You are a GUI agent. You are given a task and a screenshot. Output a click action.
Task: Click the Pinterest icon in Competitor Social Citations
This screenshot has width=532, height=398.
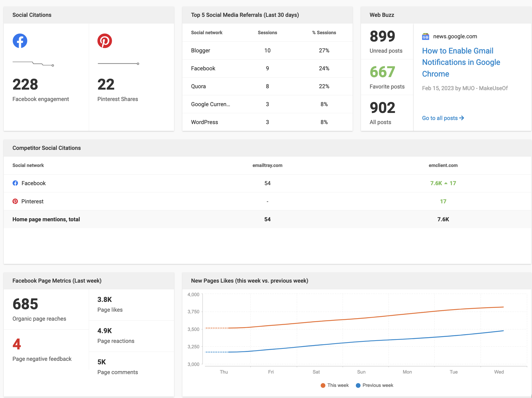(x=15, y=201)
